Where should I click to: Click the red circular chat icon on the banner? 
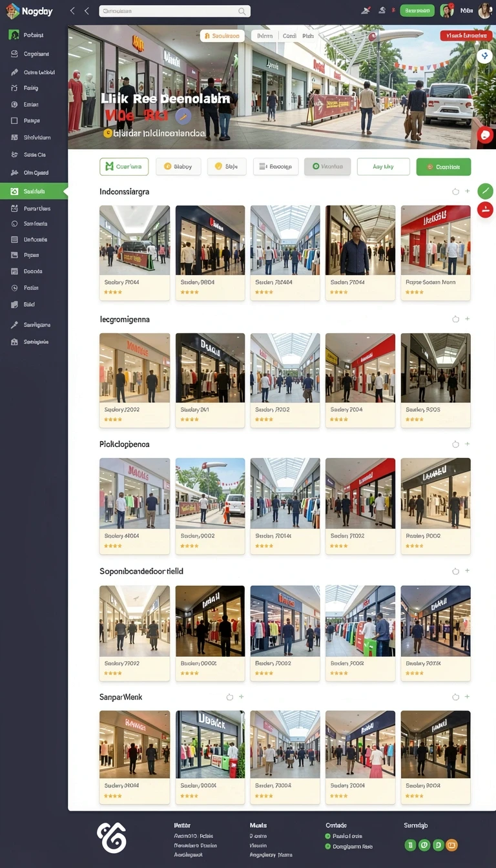click(486, 135)
